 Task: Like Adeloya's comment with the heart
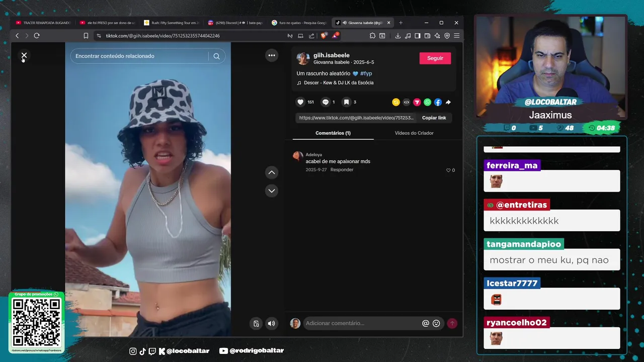click(x=448, y=170)
